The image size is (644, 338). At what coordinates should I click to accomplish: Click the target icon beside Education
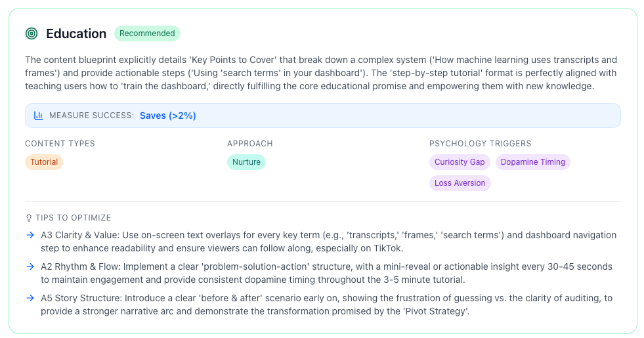[32, 33]
